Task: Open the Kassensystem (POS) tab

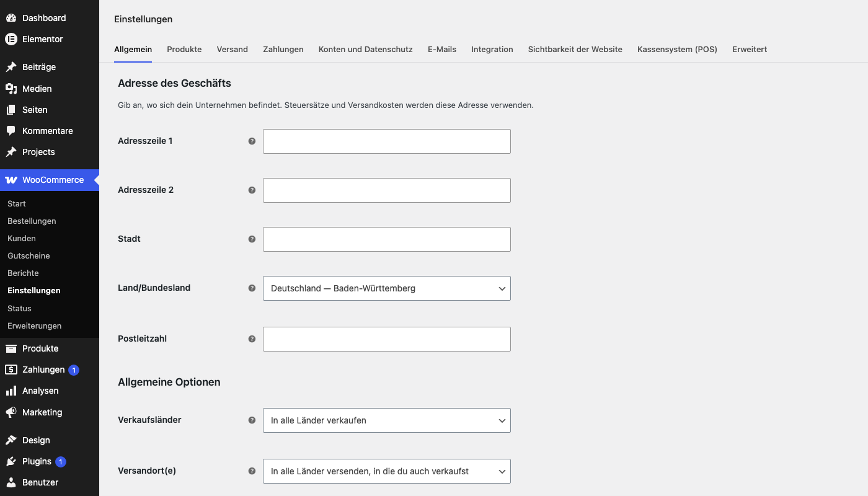Action: coord(677,50)
